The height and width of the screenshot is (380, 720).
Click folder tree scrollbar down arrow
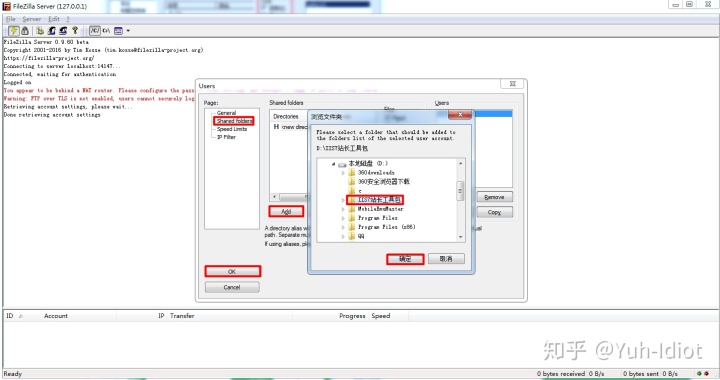461,237
